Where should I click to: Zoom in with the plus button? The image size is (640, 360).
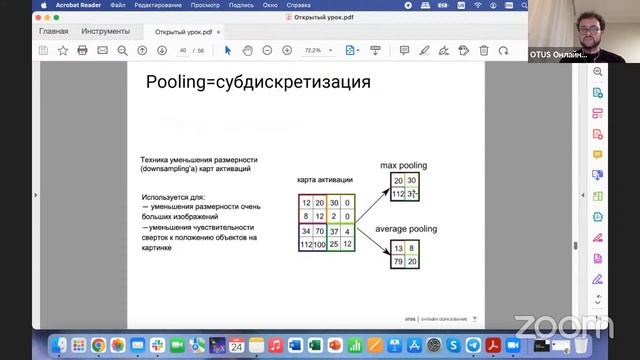pos(287,51)
